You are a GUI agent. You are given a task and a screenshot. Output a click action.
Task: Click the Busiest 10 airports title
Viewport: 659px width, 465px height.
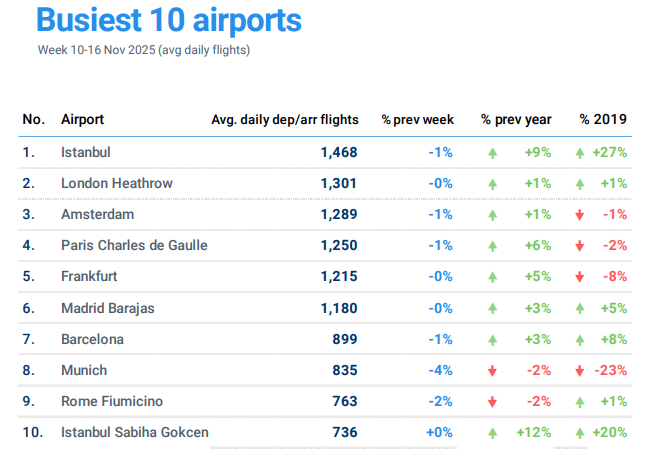(x=168, y=20)
